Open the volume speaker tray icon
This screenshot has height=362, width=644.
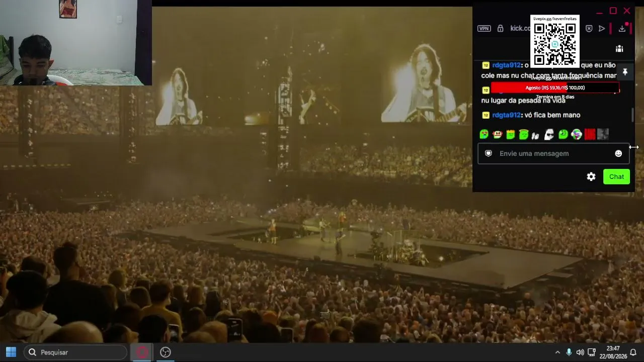(x=580, y=352)
